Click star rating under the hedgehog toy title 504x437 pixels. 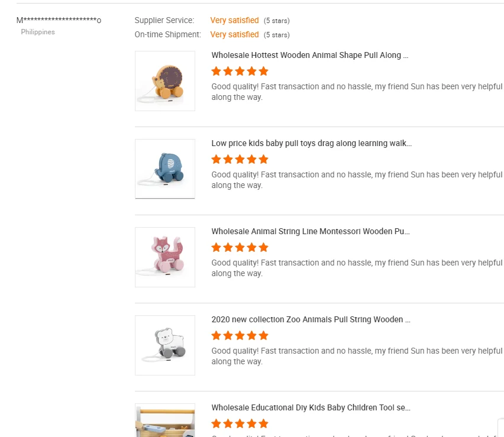240,72
